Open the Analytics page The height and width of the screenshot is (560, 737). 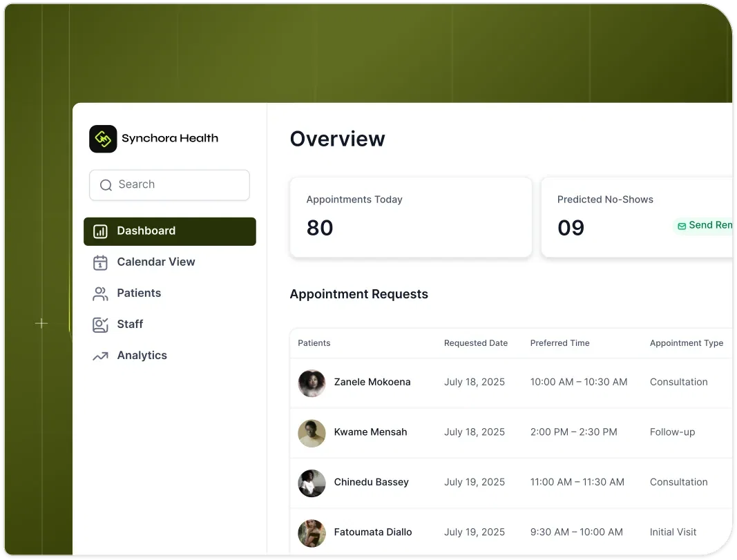[170, 355]
